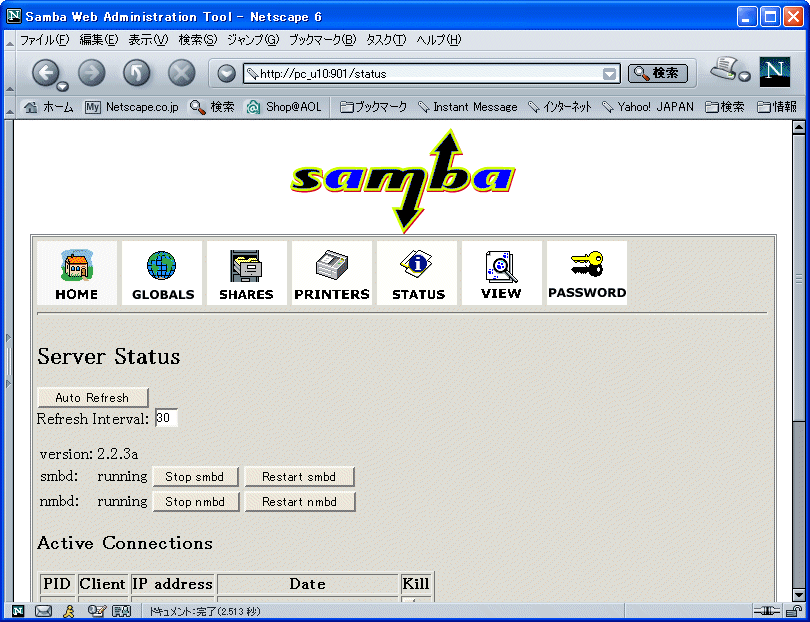Open the Instant Message bookmark
The image size is (810, 622).
(468, 107)
